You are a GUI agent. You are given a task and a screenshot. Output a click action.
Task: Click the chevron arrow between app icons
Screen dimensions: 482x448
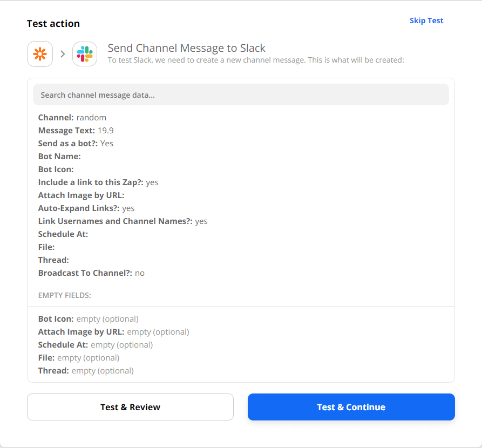(x=63, y=54)
